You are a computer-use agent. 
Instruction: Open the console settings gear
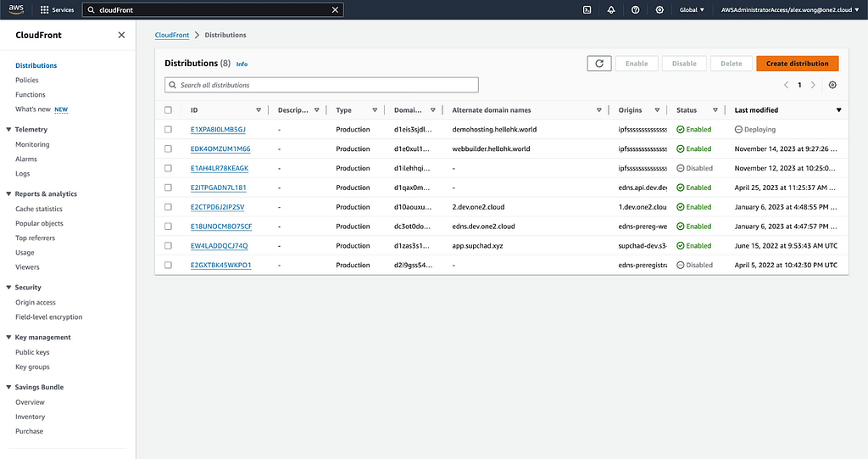pyautogui.click(x=659, y=10)
